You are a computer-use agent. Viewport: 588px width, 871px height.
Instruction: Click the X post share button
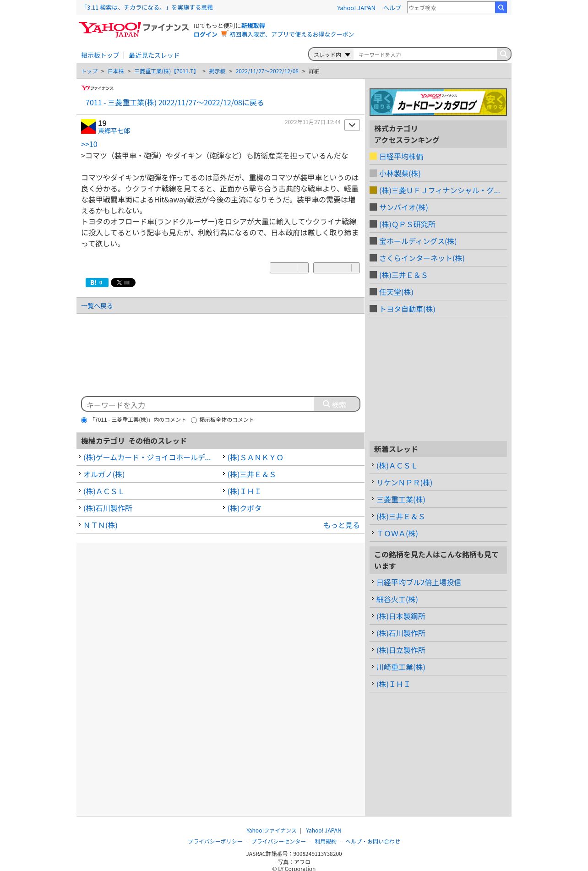pyautogui.click(x=123, y=283)
